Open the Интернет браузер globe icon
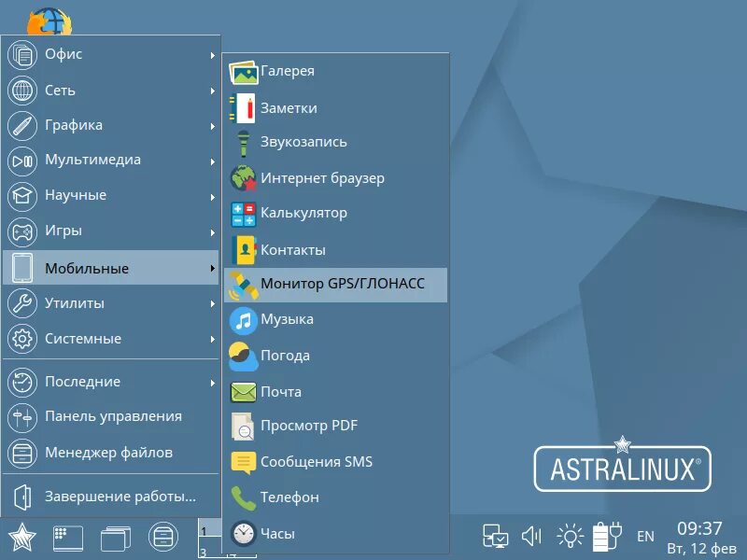The width and height of the screenshot is (747, 560). pos(244,177)
